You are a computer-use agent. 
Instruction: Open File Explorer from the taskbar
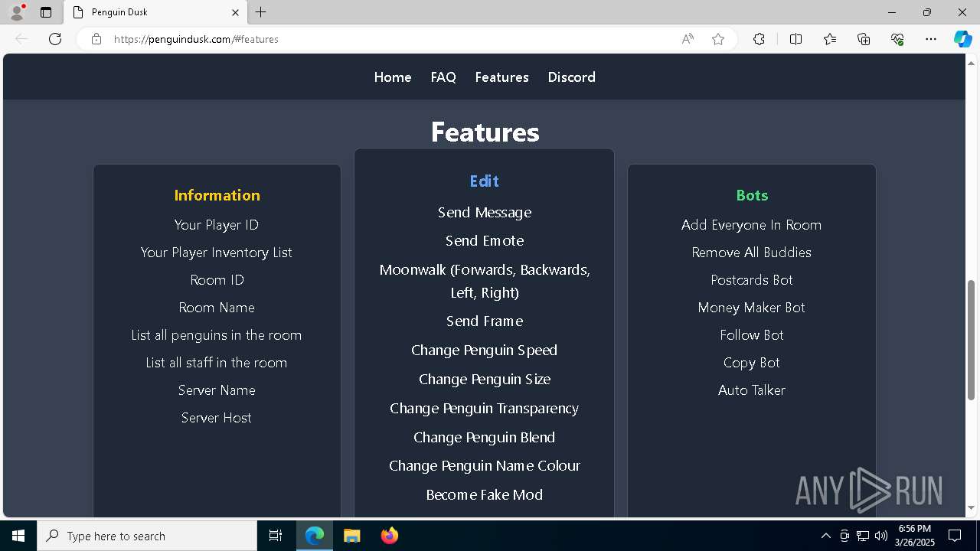(351, 536)
